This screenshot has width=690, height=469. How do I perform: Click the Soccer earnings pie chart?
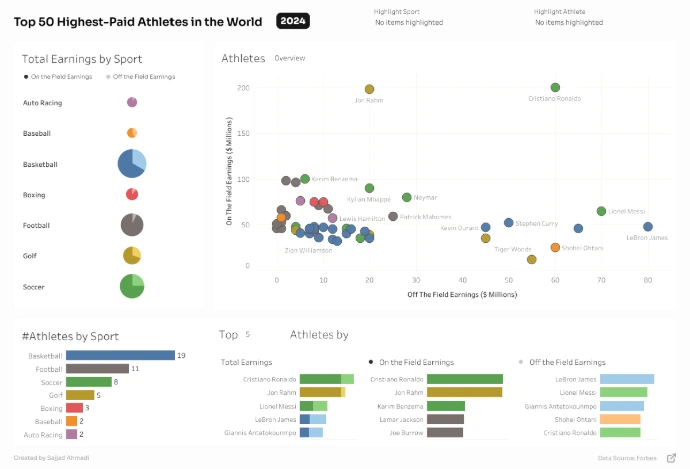[x=132, y=286]
